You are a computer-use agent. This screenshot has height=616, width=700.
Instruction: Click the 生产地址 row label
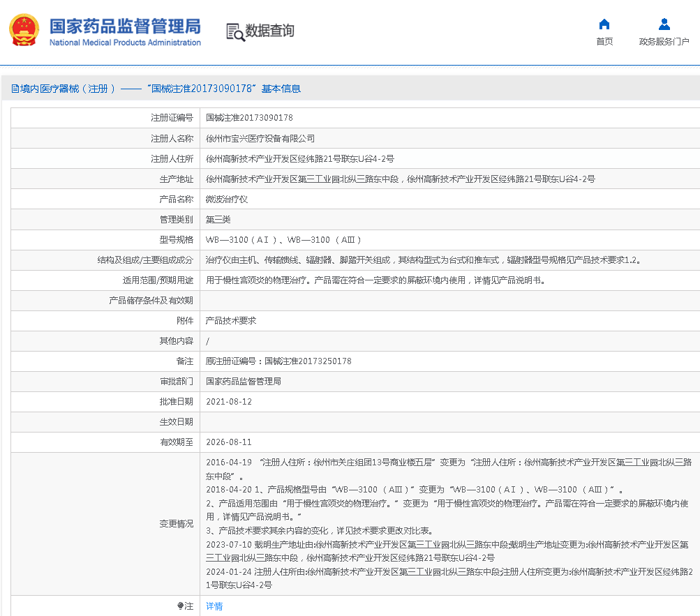coord(177,179)
